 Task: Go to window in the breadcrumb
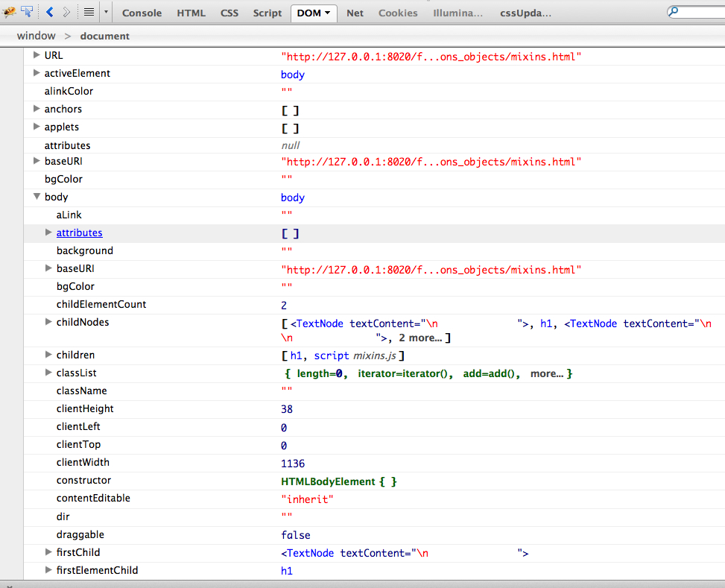(x=36, y=36)
